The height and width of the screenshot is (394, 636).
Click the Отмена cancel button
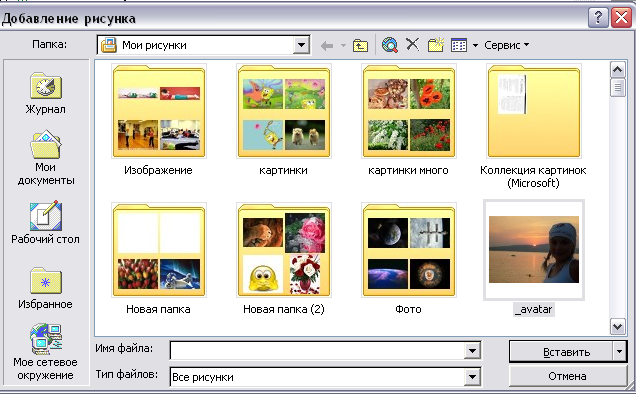(567, 376)
